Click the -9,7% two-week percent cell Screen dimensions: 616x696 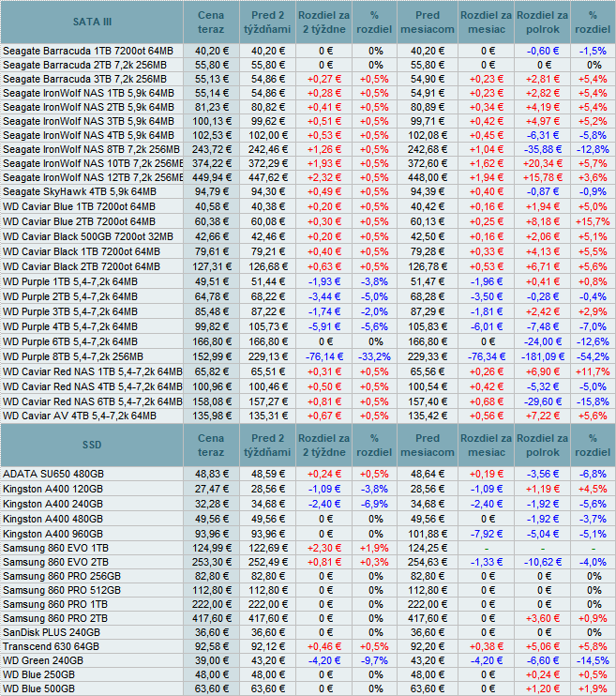[374, 661]
